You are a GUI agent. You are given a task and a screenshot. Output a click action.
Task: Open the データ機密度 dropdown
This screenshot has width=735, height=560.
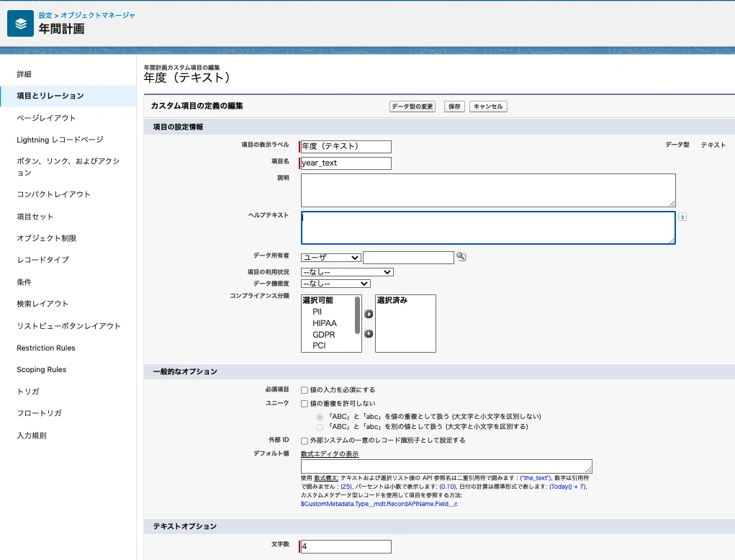pyautogui.click(x=335, y=284)
